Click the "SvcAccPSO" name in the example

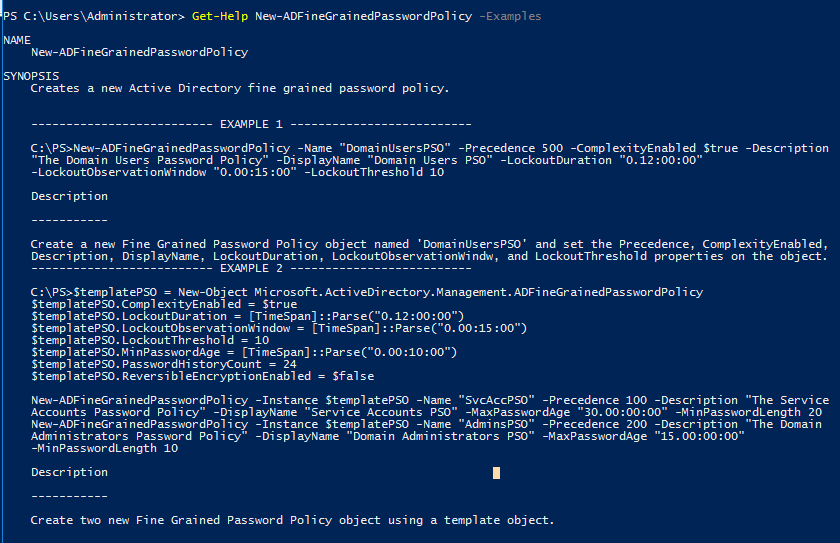click(x=496, y=400)
